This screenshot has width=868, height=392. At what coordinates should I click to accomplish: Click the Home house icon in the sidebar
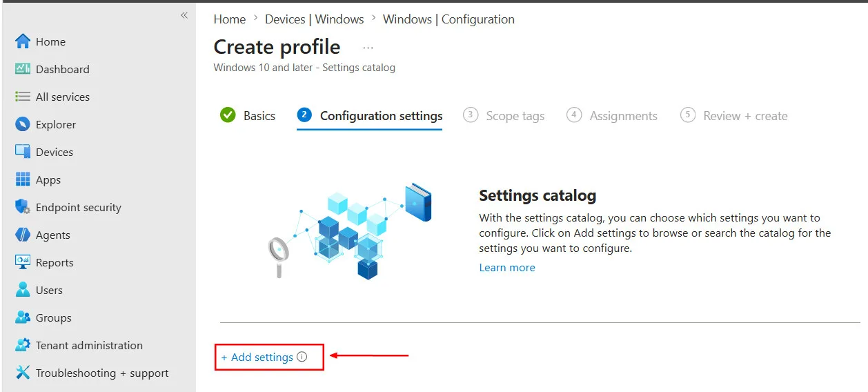23,41
